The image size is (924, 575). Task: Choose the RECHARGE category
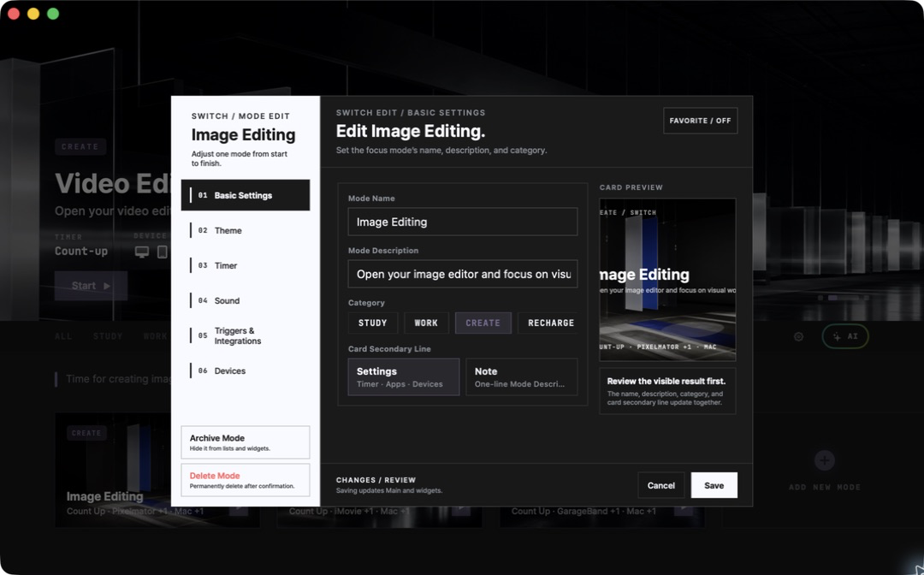click(x=548, y=323)
